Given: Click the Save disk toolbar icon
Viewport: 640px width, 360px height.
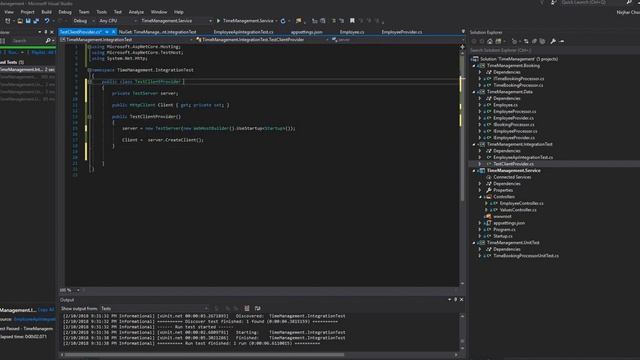Looking at the screenshot, I should 28,21.
